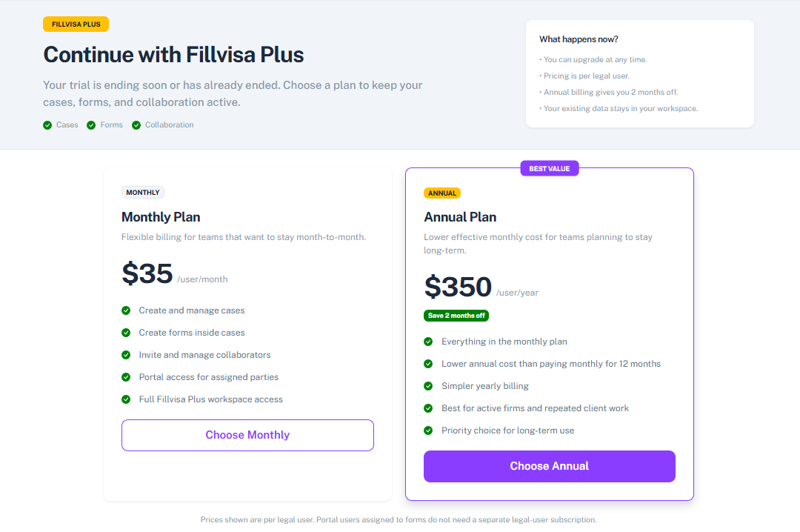Click the green check icon beside Forms

click(x=92, y=125)
